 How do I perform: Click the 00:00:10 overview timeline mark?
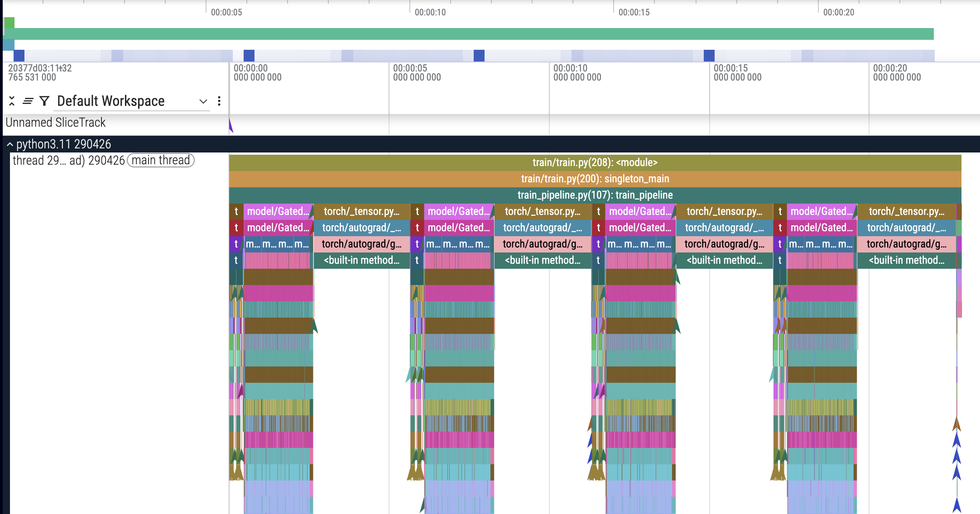tap(430, 12)
